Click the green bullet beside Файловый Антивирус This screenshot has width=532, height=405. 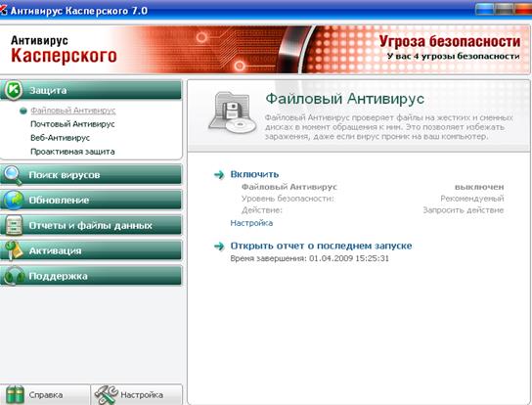click(x=23, y=111)
